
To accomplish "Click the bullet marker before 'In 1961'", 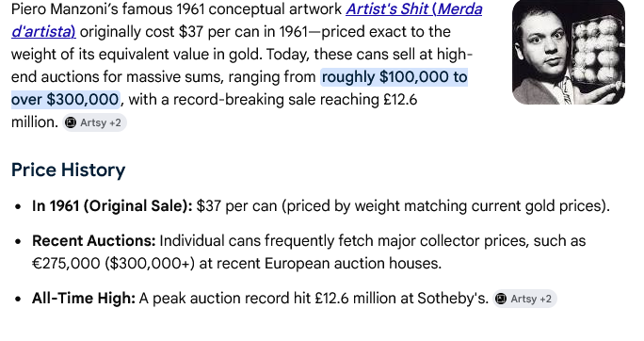I will pyautogui.click(x=18, y=206).
